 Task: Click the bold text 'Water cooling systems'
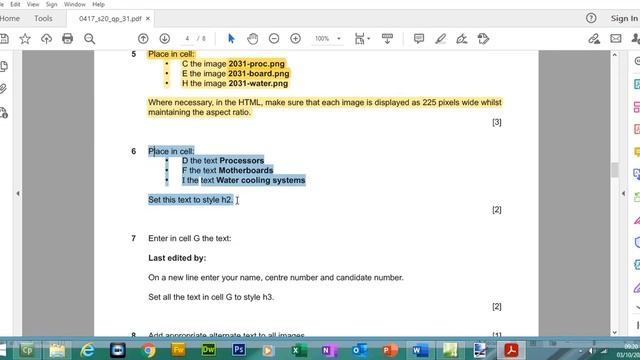coord(261,180)
